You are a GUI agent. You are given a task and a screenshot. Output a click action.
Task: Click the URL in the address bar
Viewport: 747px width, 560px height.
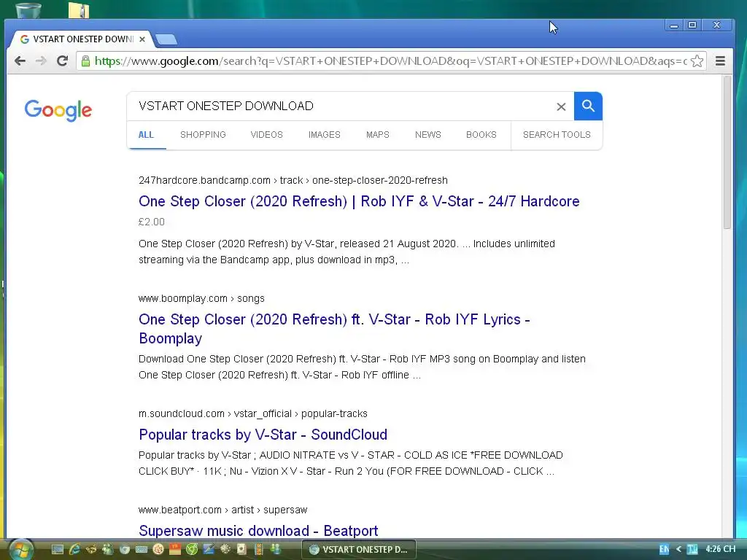(391, 61)
